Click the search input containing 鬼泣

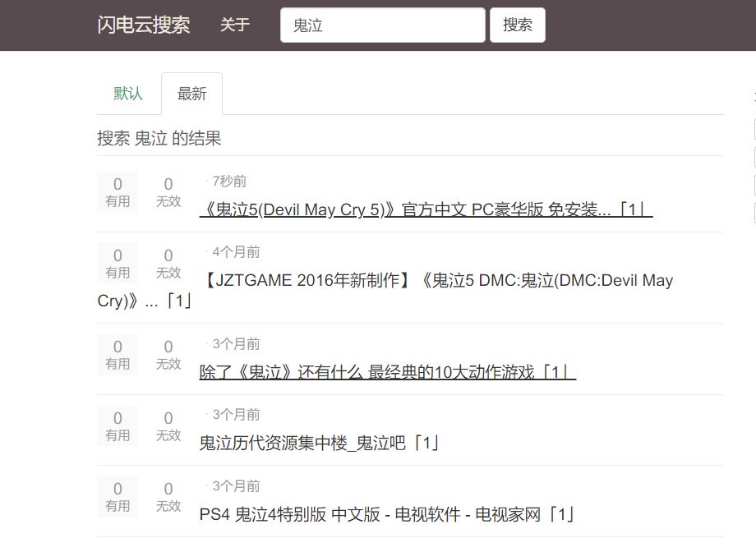pos(381,25)
